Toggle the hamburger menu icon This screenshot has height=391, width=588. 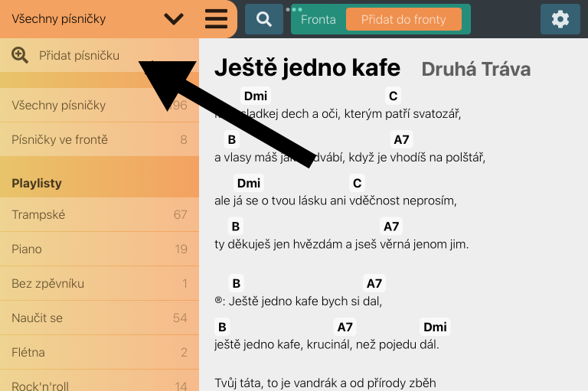tap(217, 18)
